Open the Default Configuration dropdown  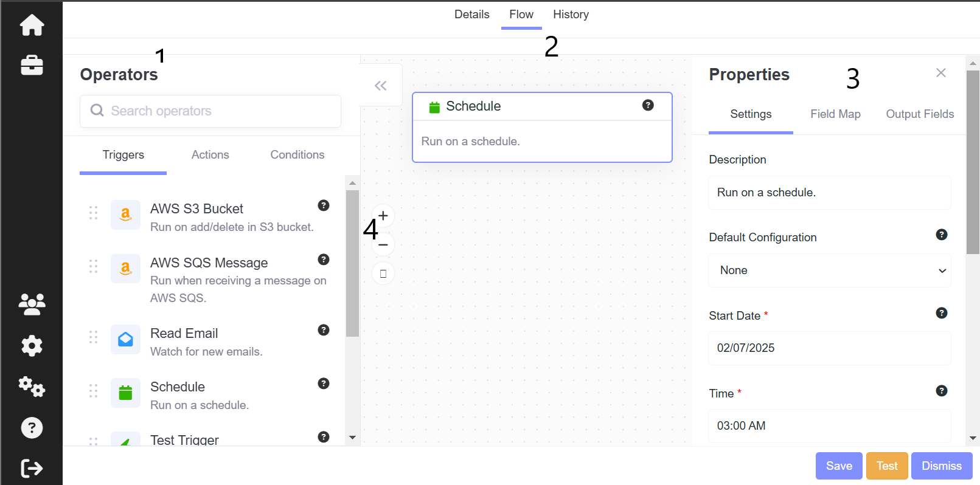coord(829,270)
